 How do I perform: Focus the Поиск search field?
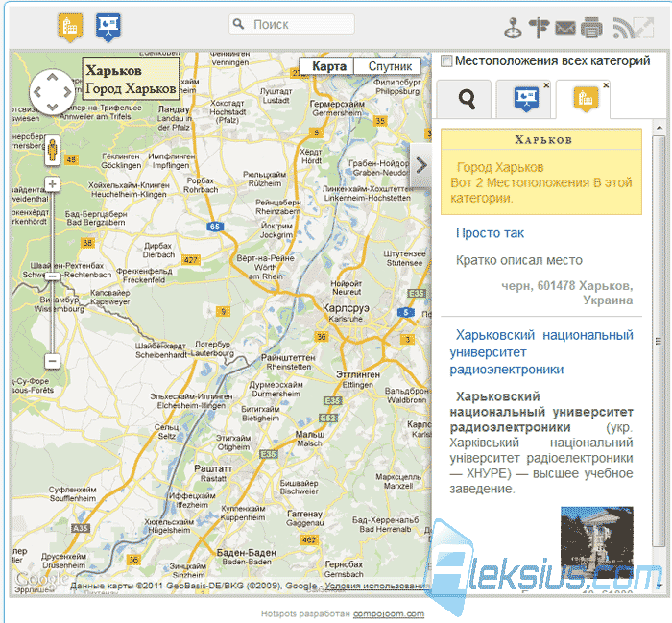point(292,24)
